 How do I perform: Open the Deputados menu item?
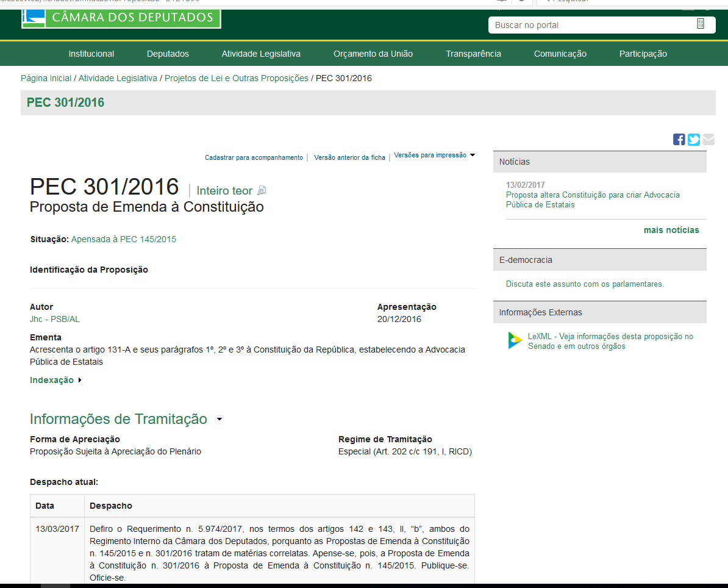pyautogui.click(x=168, y=54)
